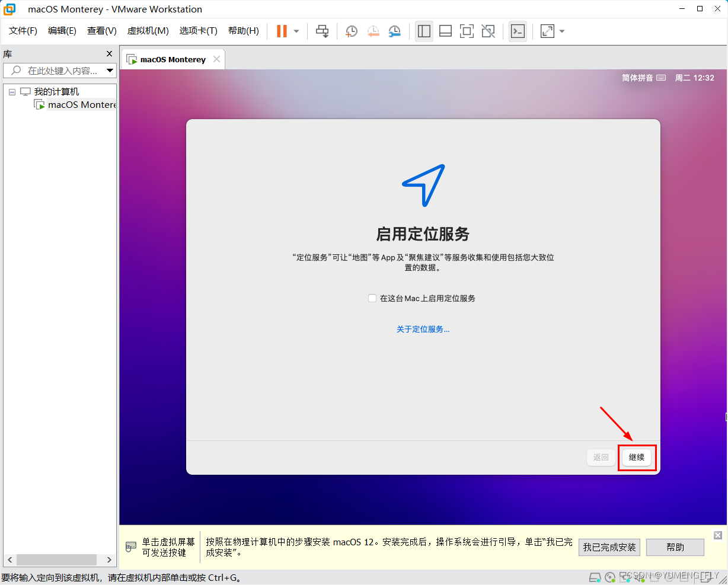This screenshot has width=728, height=585.
Task: Open the 文件(F) menu
Action: coord(23,31)
